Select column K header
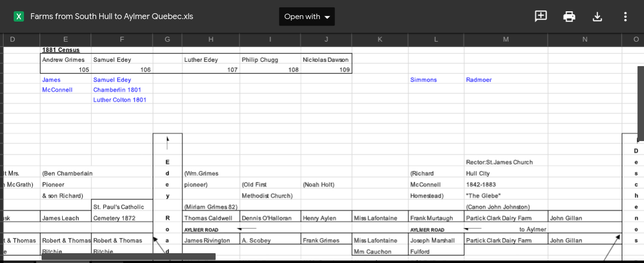This screenshot has height=263, width=644. pos(380,39)
